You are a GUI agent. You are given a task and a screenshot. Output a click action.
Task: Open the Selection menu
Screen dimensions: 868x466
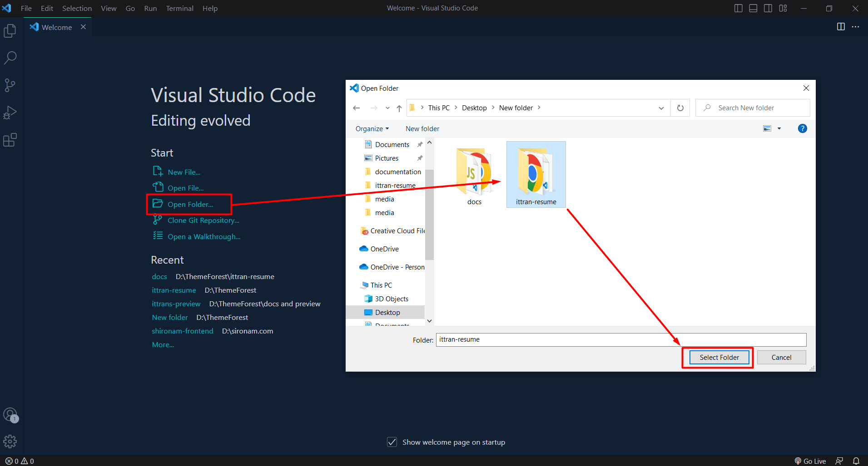[77, 8]
